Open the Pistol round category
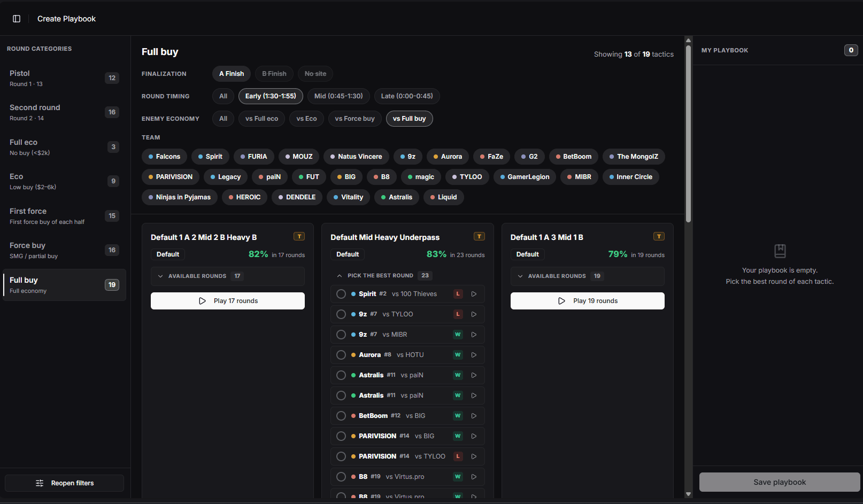Screen dimensions: 863x504 pyautogui.click(x=65, y=78)
